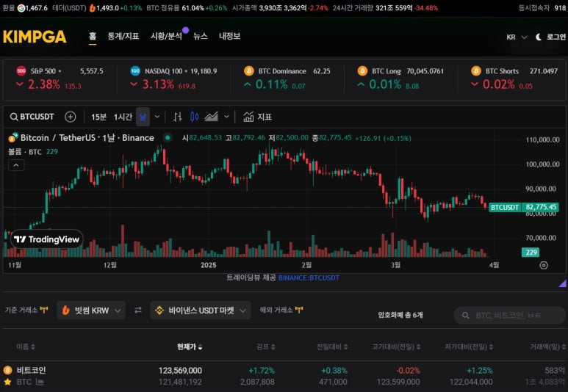Open the 지표 indicators button
This screenshot has height=392, width=568.
pyautogui.click(x=257, y=117)
